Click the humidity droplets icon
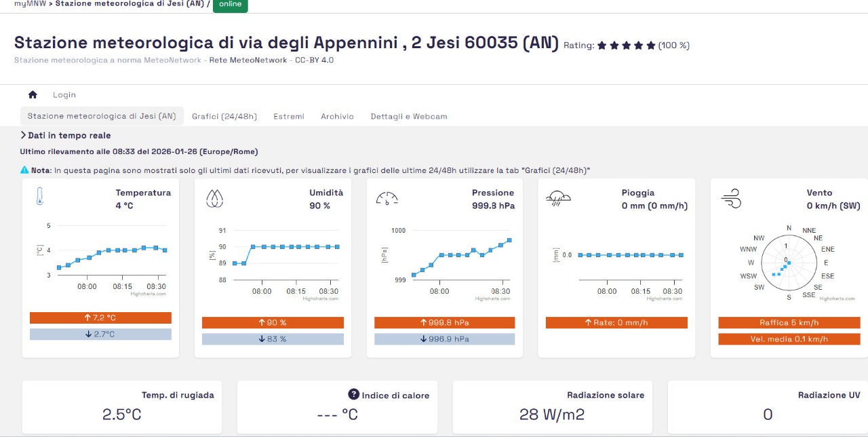Screen dimensions: 868x437 (x=214, y=197)
